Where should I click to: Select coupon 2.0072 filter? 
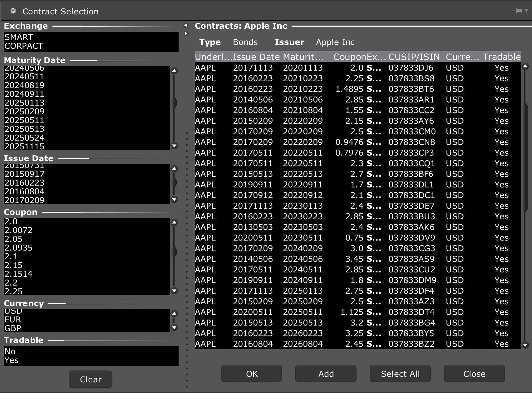click(x=87, y=230)
